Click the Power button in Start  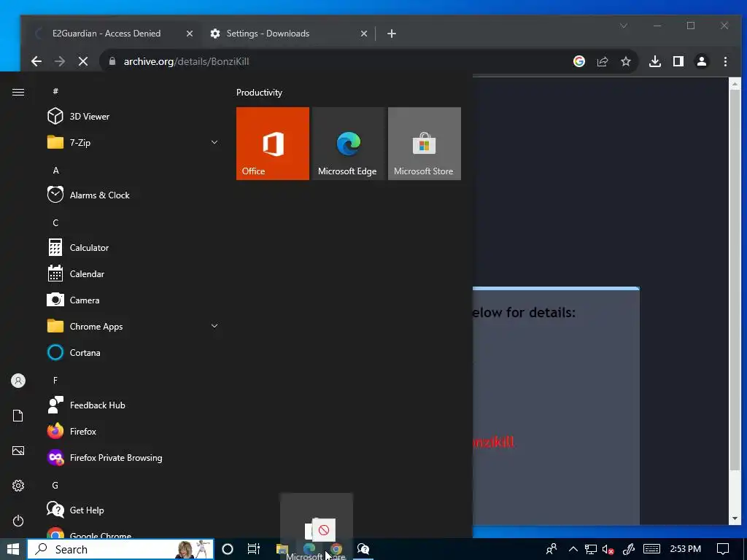18,521
